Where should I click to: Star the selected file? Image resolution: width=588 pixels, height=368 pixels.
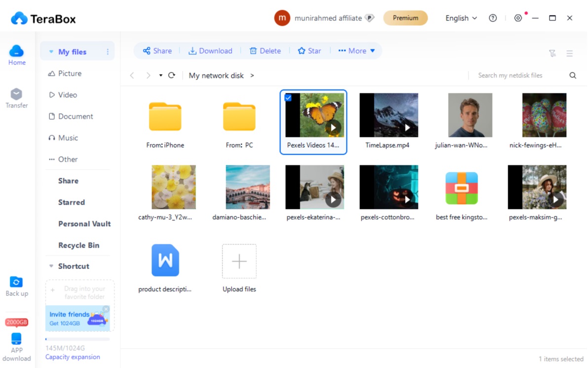310,51
